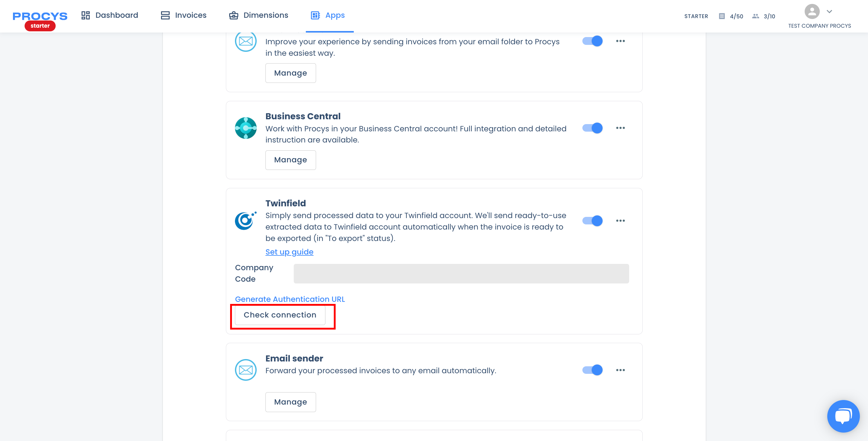Click the invoice count 4/50 icon

[722, 16]
